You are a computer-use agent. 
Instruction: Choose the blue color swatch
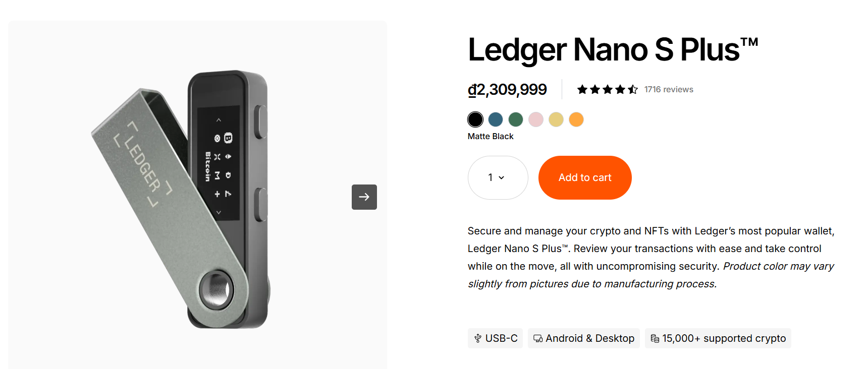496,119
